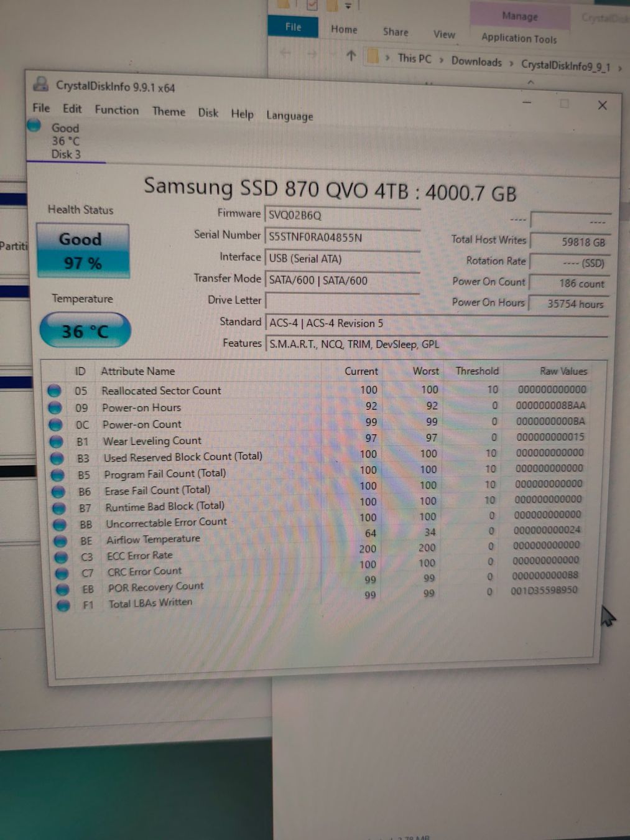Click the Current column header
The width and height of the screenshot is (630, 840).
point(361,371)
